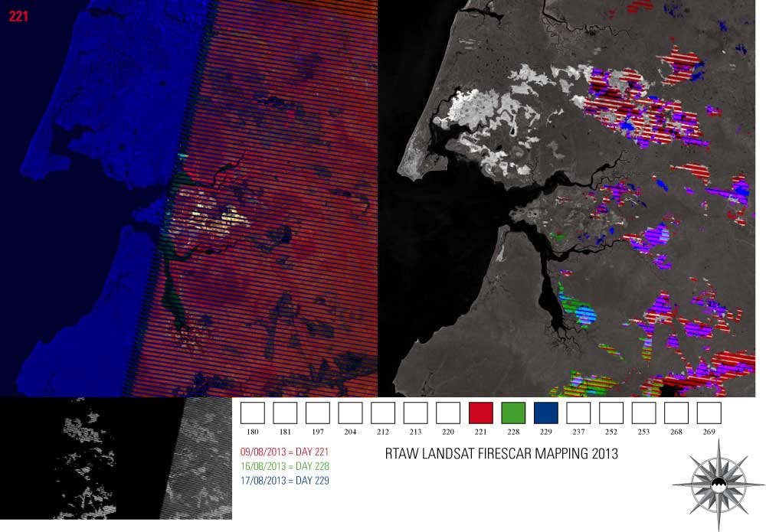Select the legend box labeled 269
The image size is (766, 532).
pos(709,413)
